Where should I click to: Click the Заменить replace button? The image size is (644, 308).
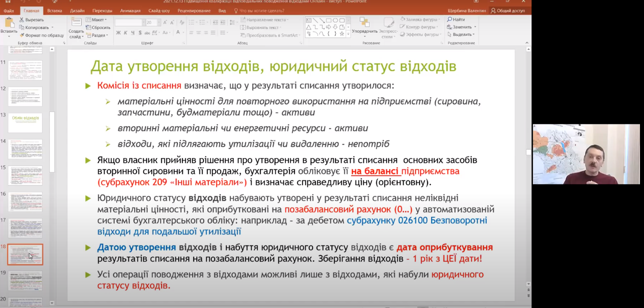point(462,27)
